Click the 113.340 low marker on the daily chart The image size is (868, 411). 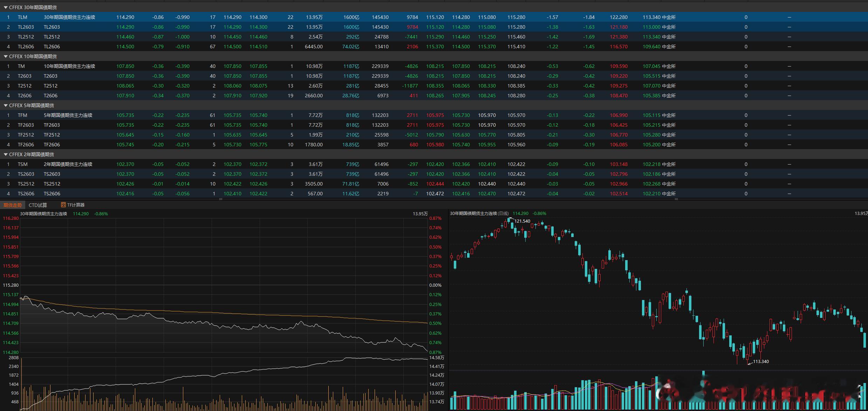pos(760,362)
